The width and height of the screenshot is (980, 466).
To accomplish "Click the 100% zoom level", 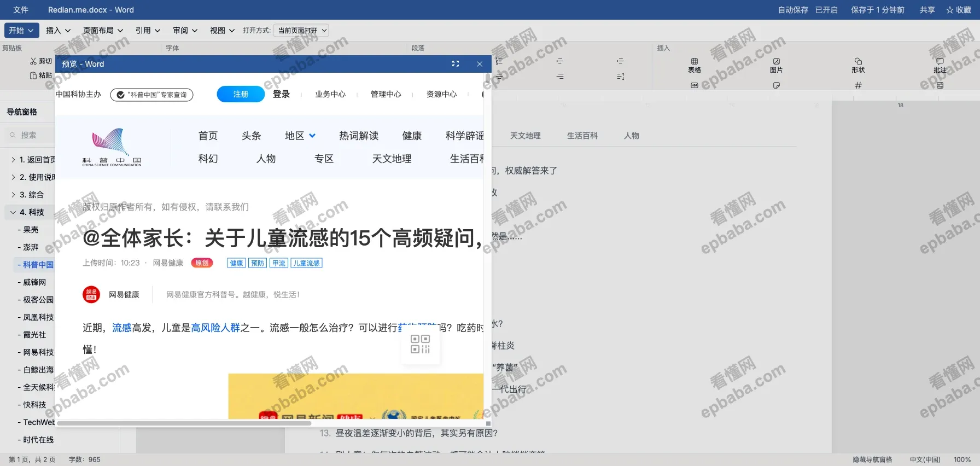I will pos(962,459).
